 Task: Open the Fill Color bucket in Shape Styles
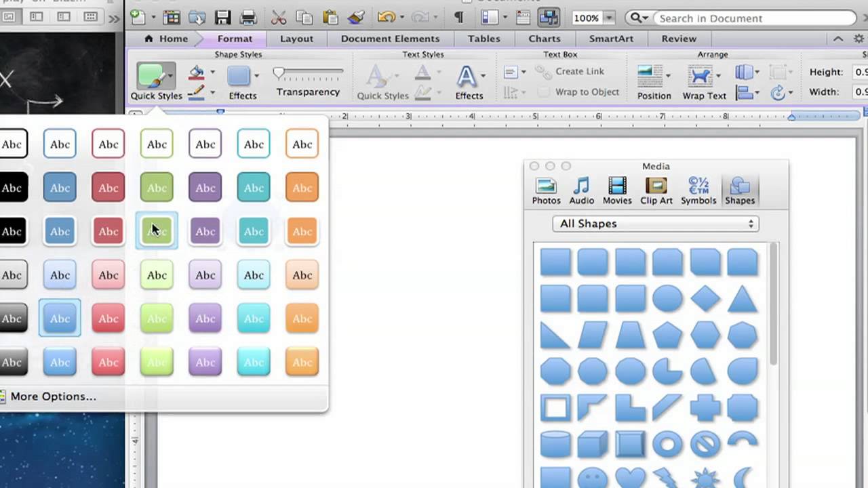(196, 71)
